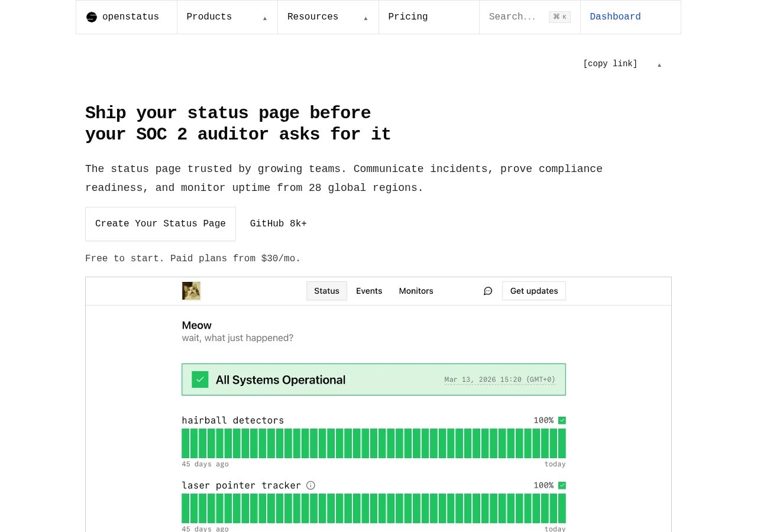Click the 100% value for hairball detectors

click(544, 420)
